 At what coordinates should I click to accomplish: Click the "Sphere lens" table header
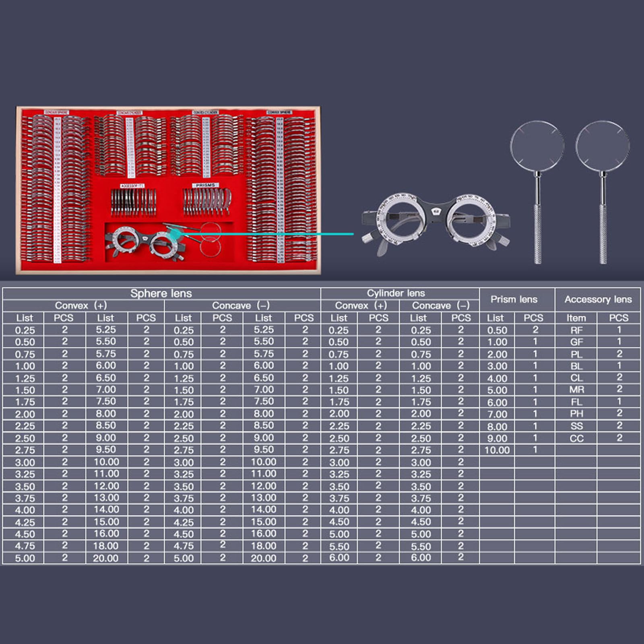[161, 293]
